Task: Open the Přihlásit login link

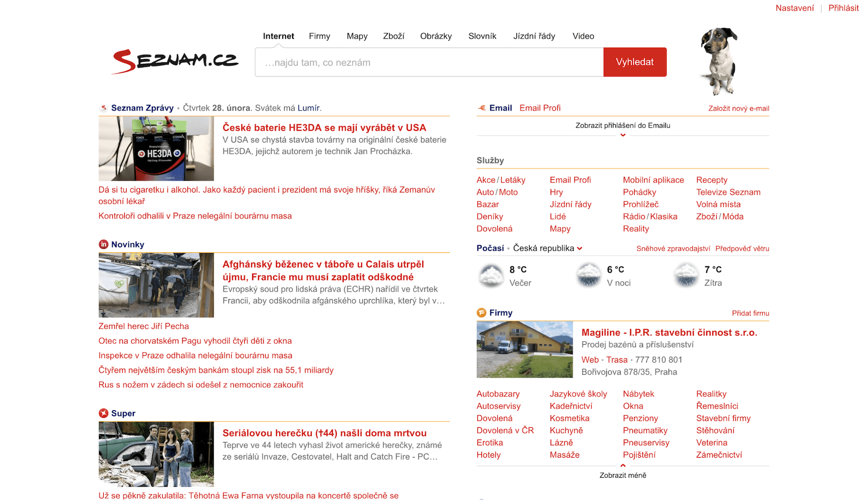Action: click(843, 8)
